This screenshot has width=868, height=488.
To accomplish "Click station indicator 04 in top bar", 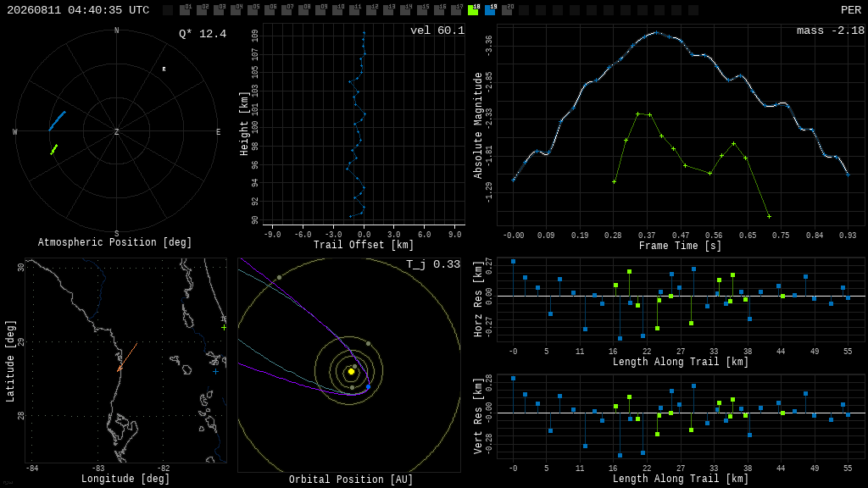I will [236, 10].
